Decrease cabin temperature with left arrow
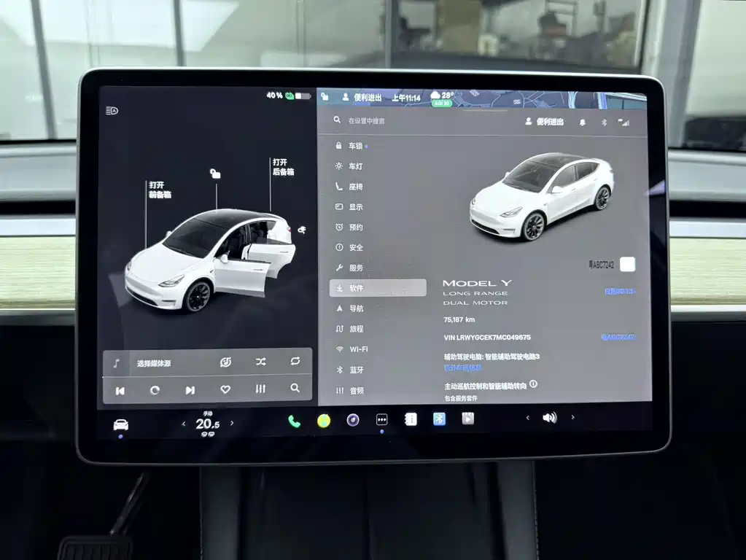 click(184, 424)
